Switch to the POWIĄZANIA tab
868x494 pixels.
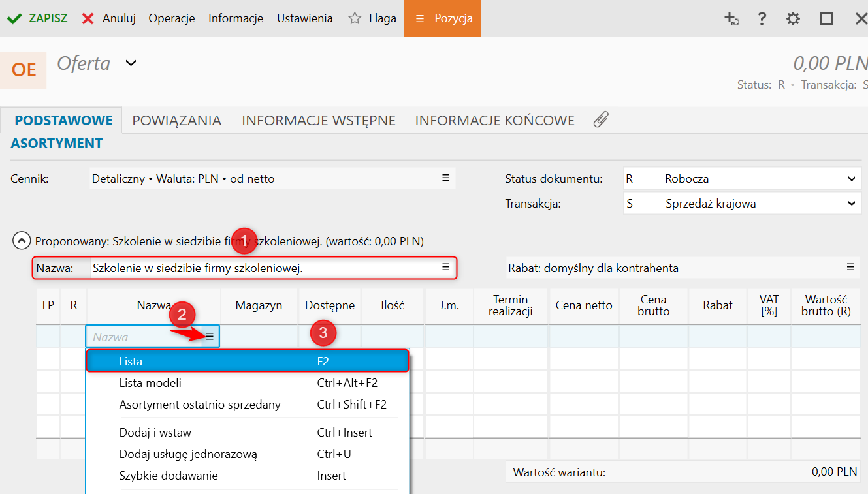pyautogui.click(x=176, y=121)
